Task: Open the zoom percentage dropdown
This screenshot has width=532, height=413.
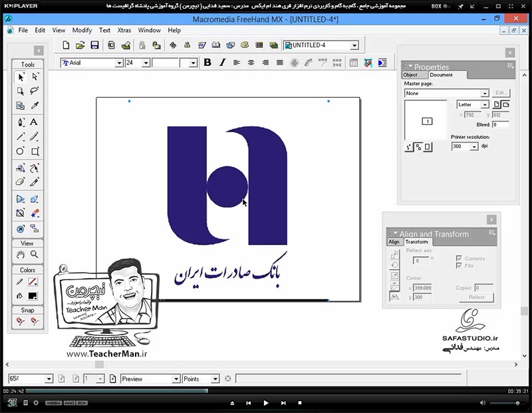Action: 49,378
